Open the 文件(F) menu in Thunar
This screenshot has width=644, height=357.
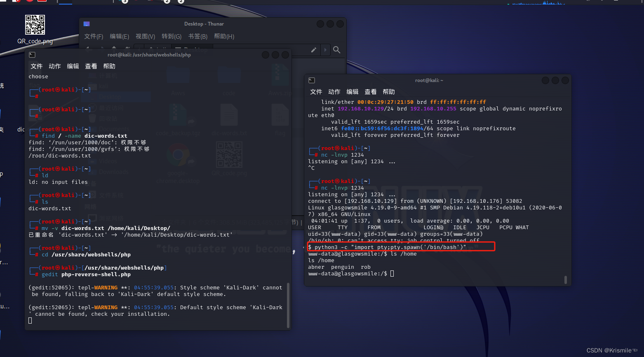[94, 36]
